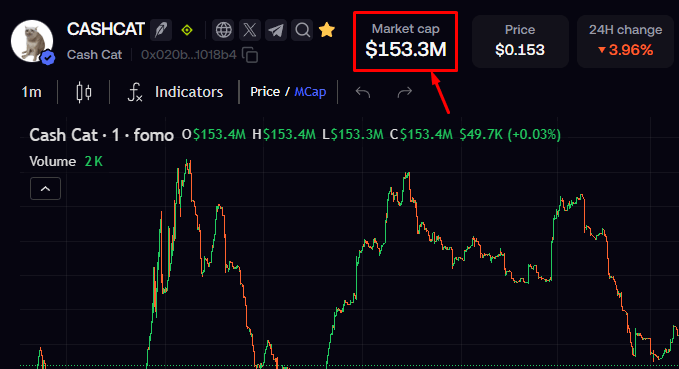
Task: Click the chart legend 'Cash Cat · 1 · fomo'
Action: tap(101, 135)
